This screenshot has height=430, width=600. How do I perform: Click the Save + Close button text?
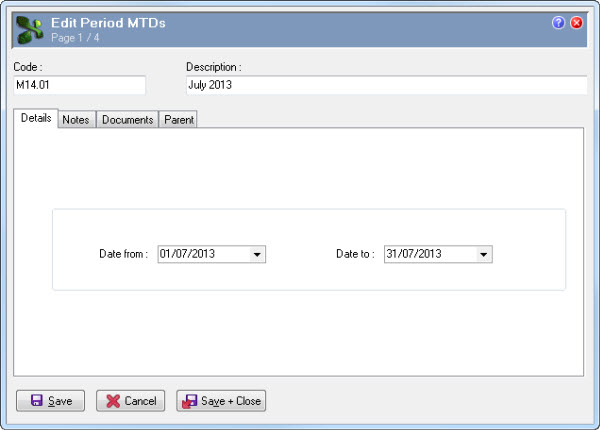(231, 401)
